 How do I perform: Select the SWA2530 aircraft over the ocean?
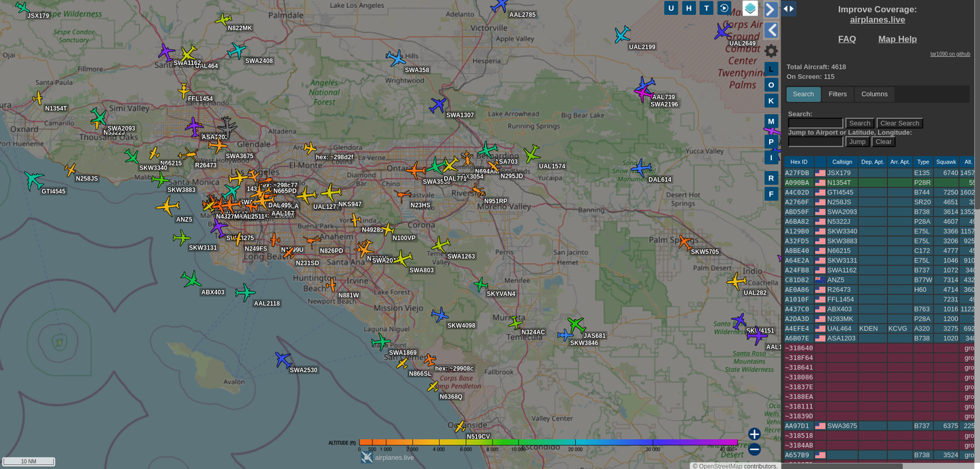[x=283, y=360]
